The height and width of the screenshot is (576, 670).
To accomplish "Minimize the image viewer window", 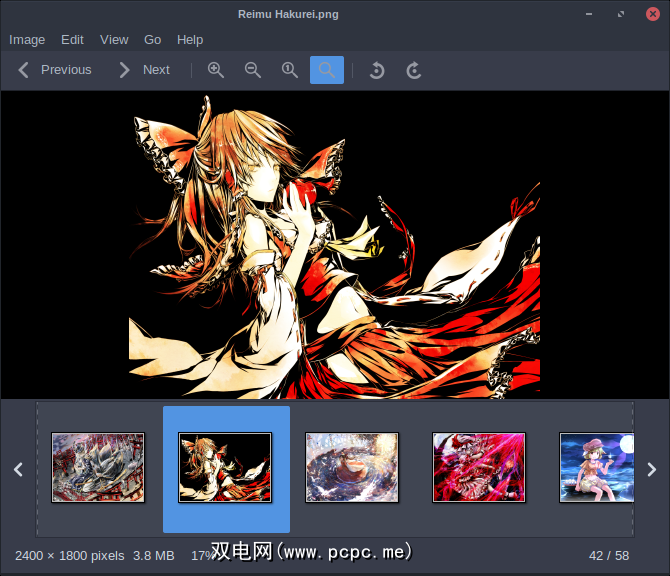I will (589, 14).
